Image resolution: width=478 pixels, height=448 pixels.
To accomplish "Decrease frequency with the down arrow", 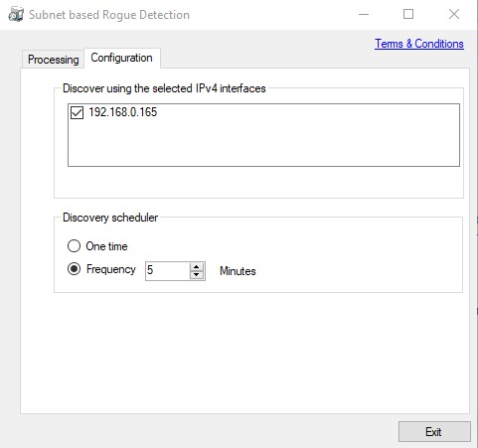I will point(197,275).
